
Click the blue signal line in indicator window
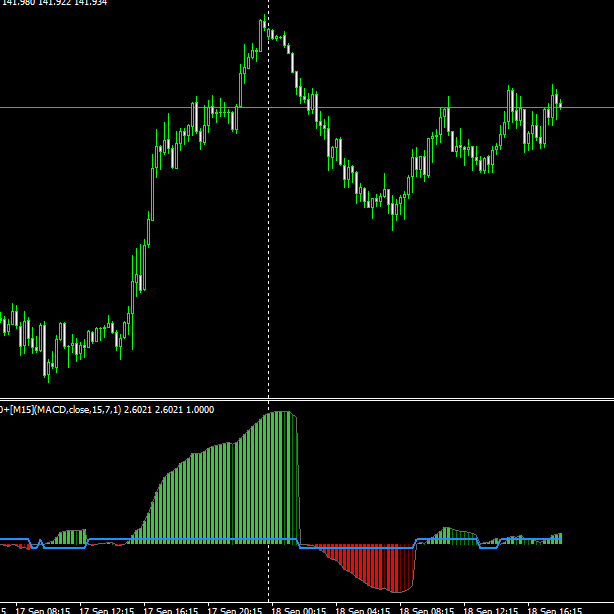(x=200, y=540)
